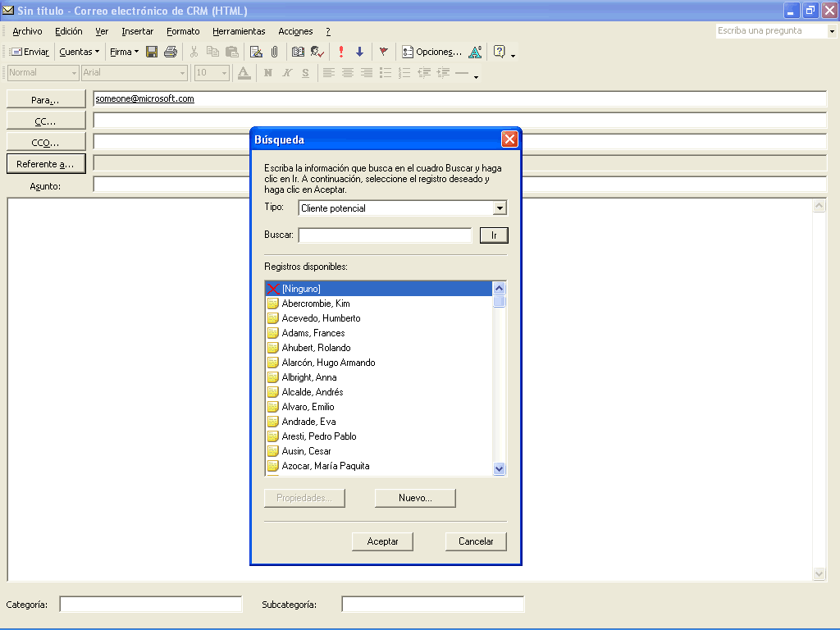Open the Firma dropdown
840x630 pixels.
pyautogui.click(x=125, y=52)
